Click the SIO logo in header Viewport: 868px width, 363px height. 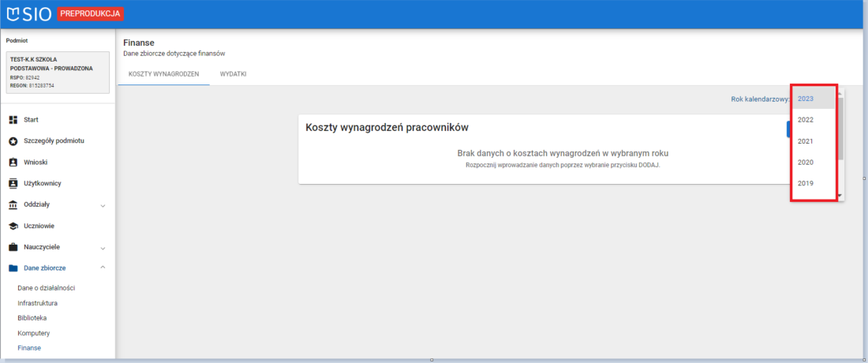click(x=29, y=13)
